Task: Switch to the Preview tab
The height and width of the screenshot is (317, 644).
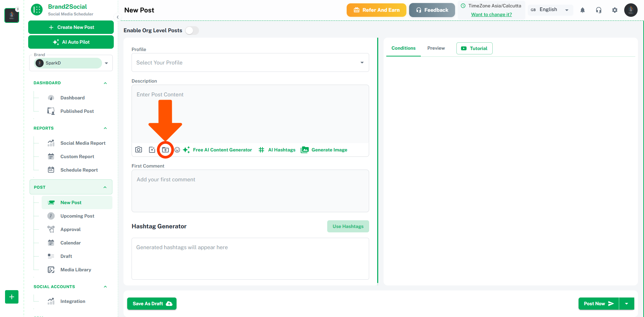Action: (x=436, y=48)
